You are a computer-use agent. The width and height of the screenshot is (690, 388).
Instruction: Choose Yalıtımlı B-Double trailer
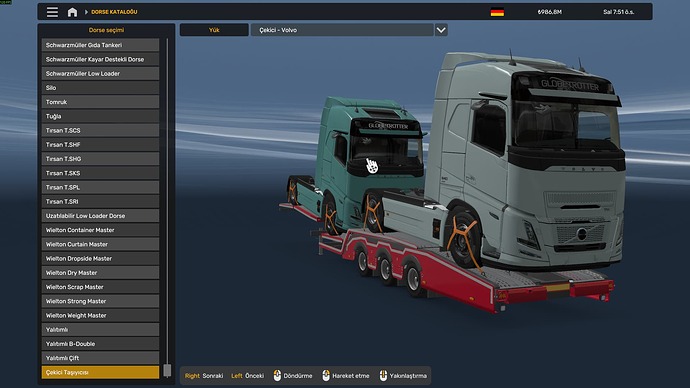[100, 344]
